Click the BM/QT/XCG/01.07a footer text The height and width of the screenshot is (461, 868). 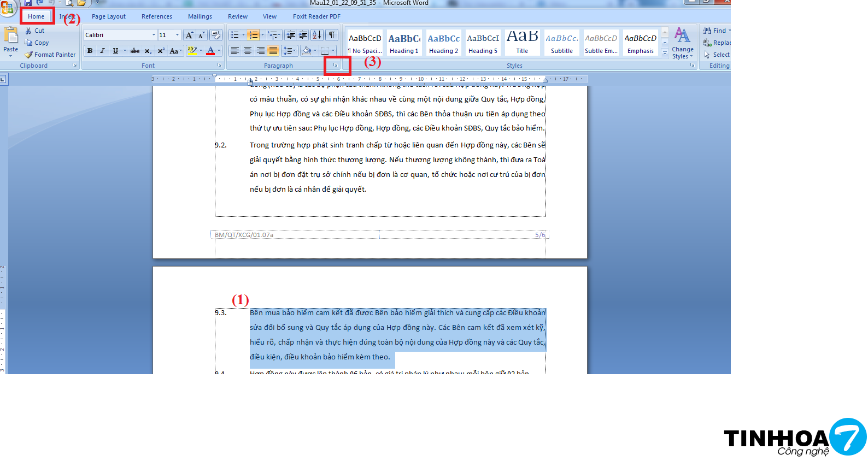coord(244,235)
